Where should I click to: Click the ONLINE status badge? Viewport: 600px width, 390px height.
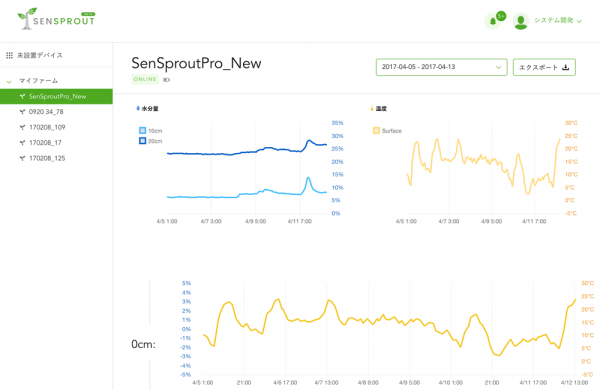pyautogui.click(x=145, y=79)
